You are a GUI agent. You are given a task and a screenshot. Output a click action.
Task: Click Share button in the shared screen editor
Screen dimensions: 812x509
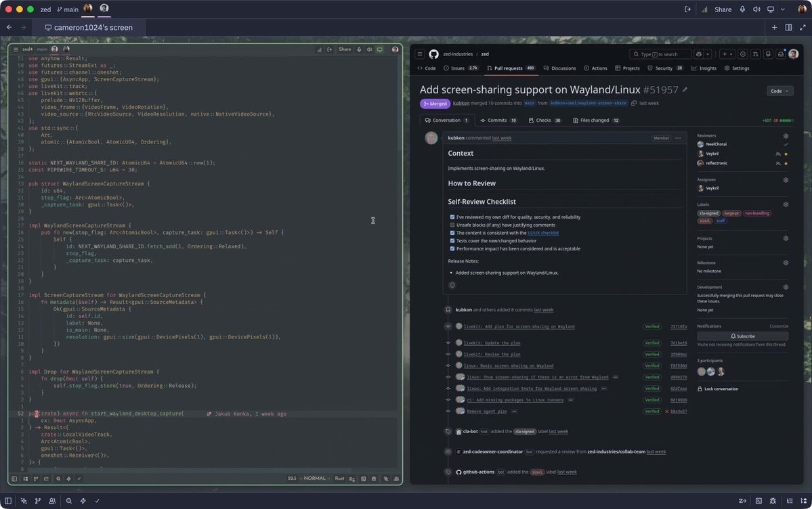[x=345, y=49]
